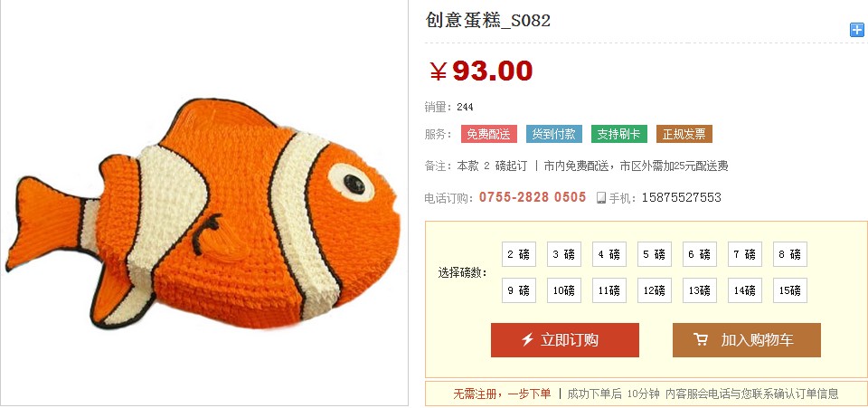
Task: Click the 支持刷卡 service tag
Action: [x=618, y=134]
